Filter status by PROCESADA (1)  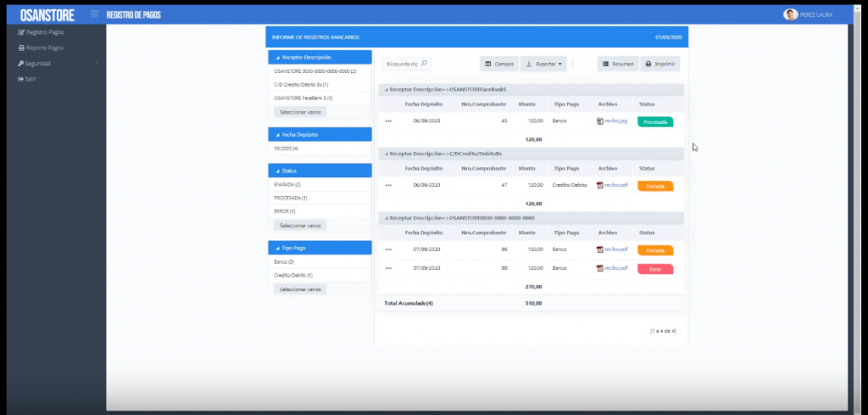tap(291, 198)
